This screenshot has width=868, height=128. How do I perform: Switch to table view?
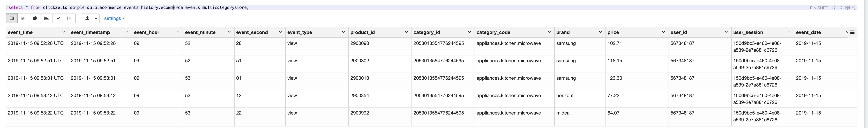12,18
